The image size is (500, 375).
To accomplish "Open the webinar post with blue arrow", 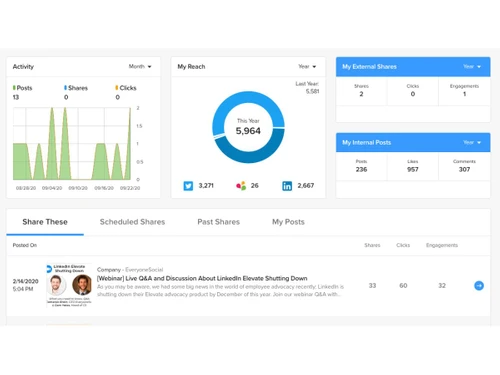I will 479,286.
